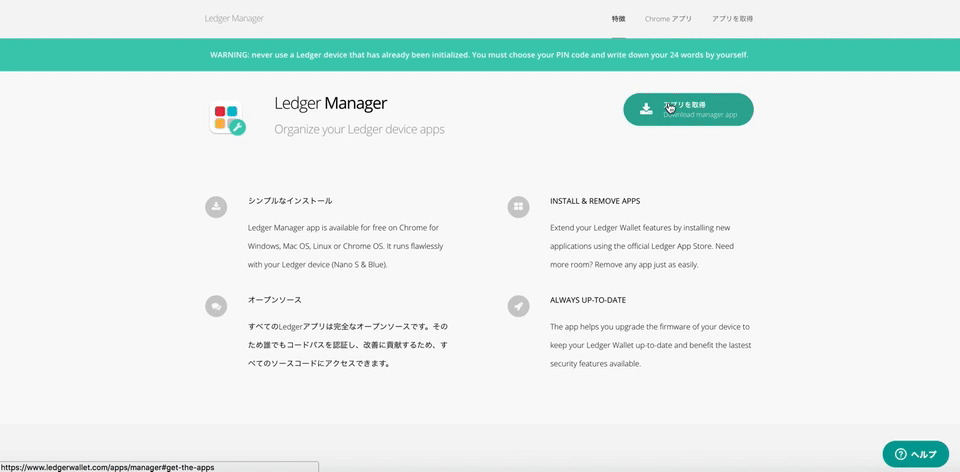This screenshot has height=472, width=960.
Task: Click the chat bubble icon beside オープンソース
Action: 216,305
